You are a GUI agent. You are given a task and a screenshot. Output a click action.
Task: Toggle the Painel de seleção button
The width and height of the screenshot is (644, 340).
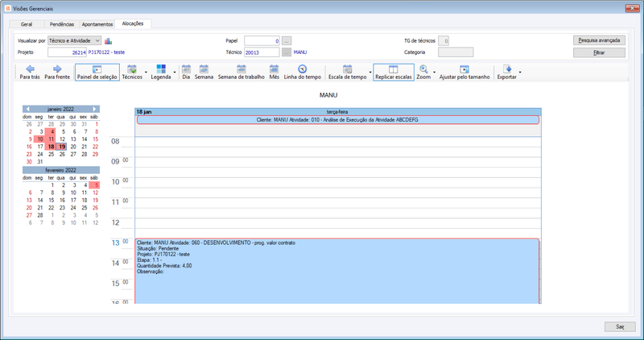97,72
